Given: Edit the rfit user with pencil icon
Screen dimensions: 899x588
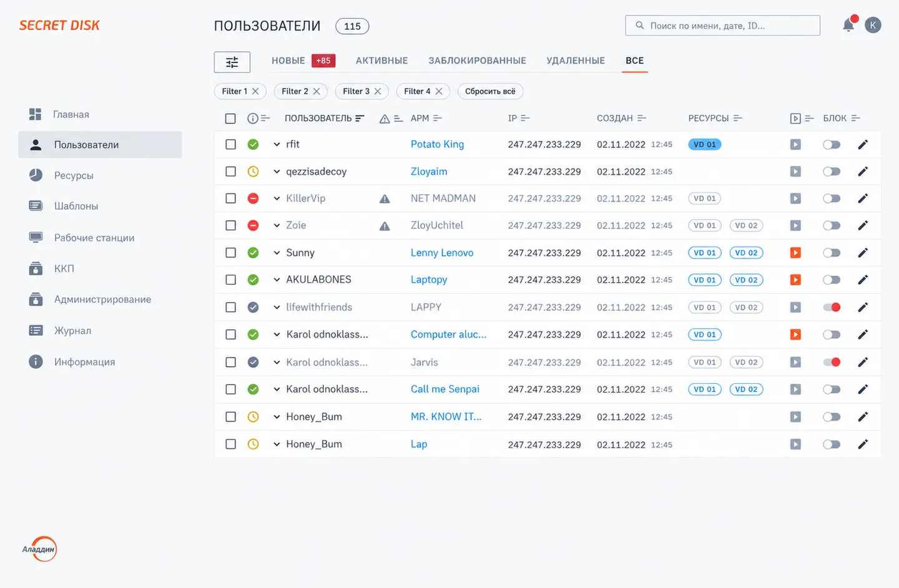Looking at the screenshot, I should (x=863, y=145).
